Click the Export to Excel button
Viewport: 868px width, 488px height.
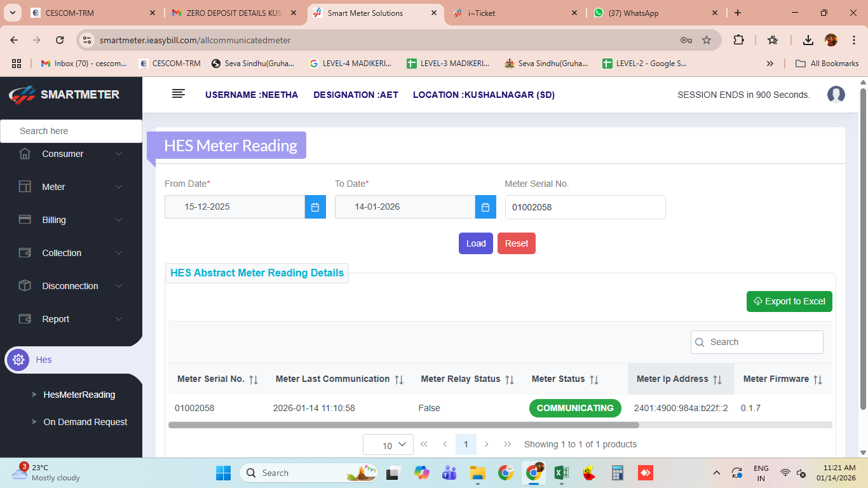[x=789, y=301]
